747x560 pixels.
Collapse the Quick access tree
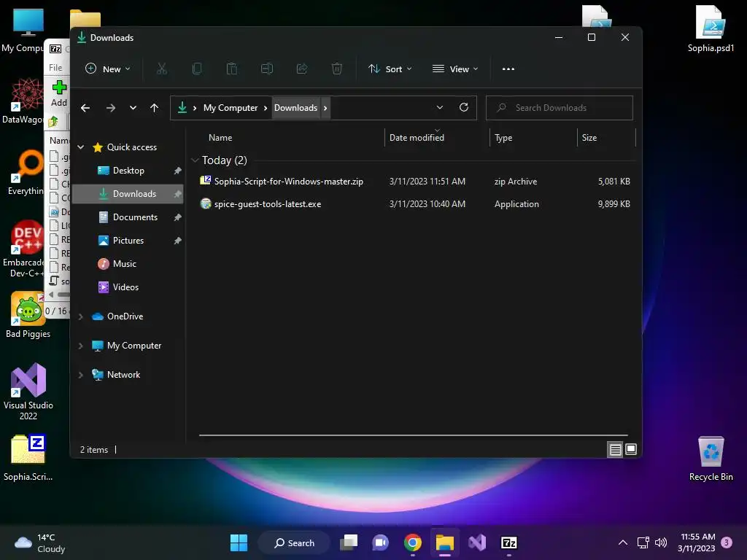80,147
